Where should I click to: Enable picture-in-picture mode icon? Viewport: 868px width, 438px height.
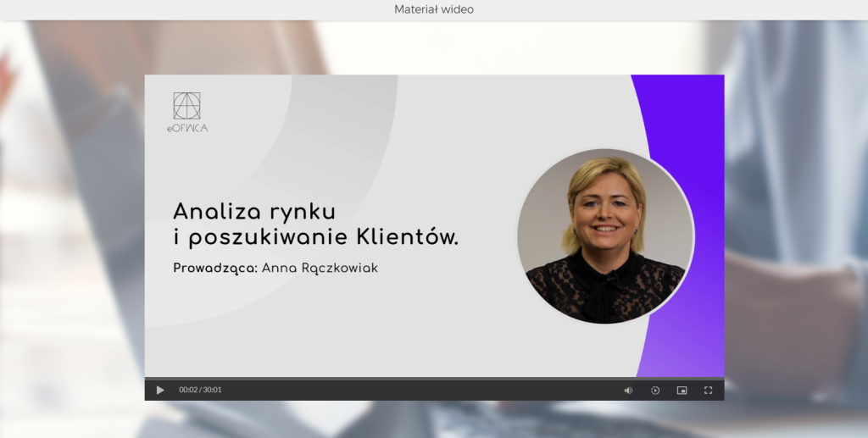pos(682,390)
